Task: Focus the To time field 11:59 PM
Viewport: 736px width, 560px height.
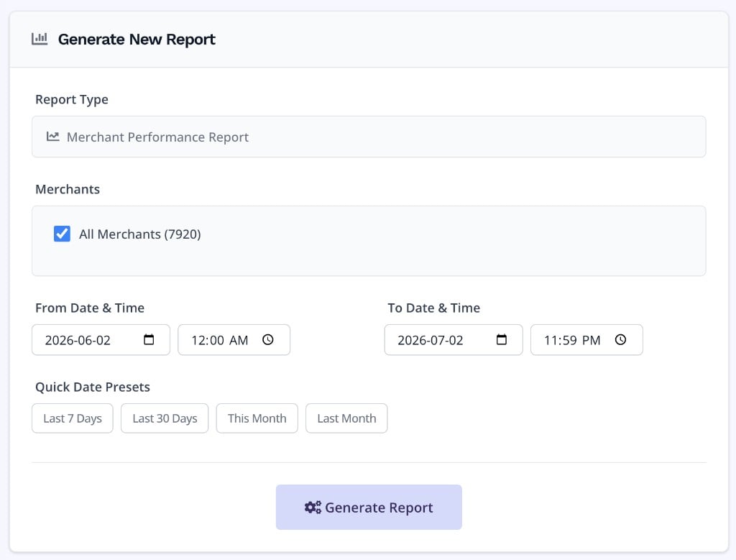Action: coord(586,340)
